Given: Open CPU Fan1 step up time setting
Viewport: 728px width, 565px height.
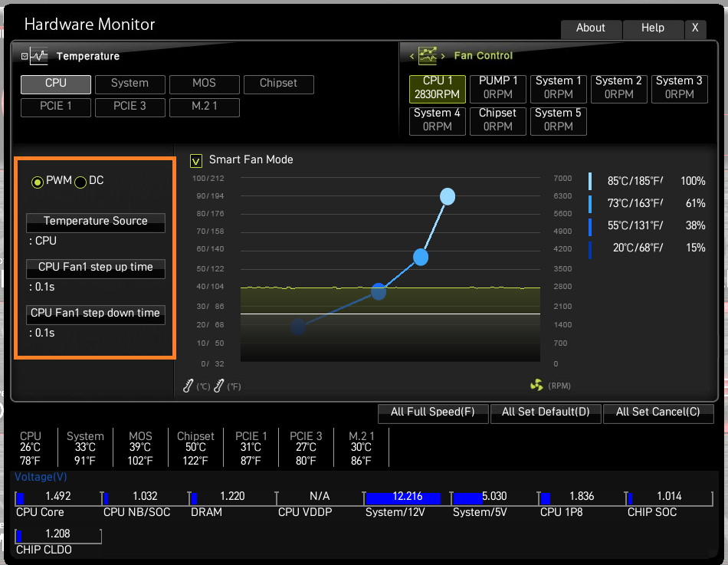Looking at the screenshot, I should click(96, 268).
